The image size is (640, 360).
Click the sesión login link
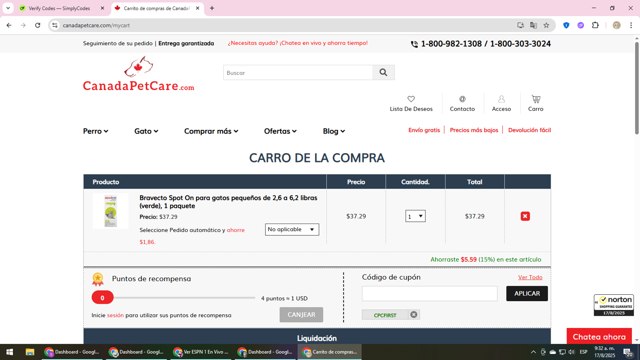pyautogui.click(x=115, y=315)
